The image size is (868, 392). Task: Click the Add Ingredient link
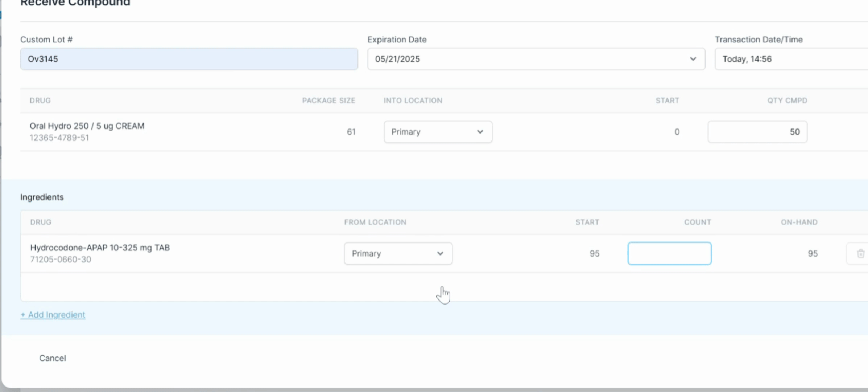[53, 315]
